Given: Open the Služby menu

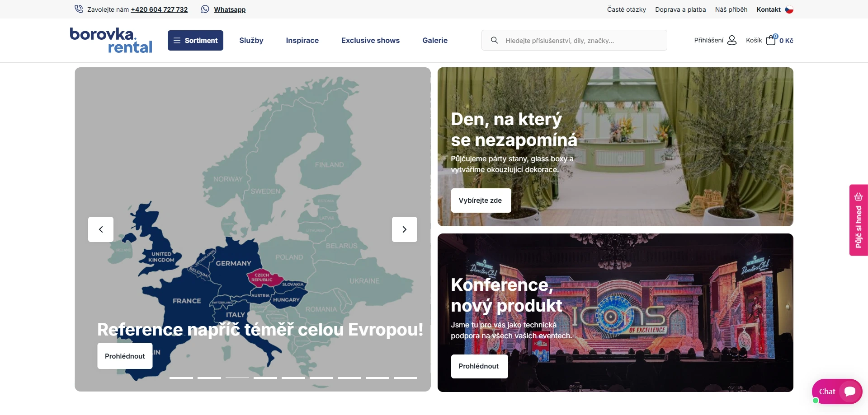Looking at the screenshot, I should coord(251,40).
